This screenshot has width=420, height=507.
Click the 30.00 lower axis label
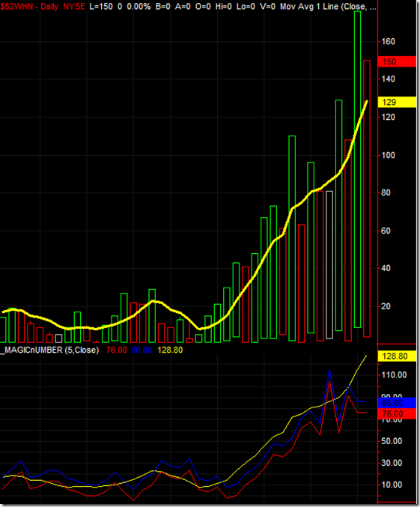coord(392,463)
